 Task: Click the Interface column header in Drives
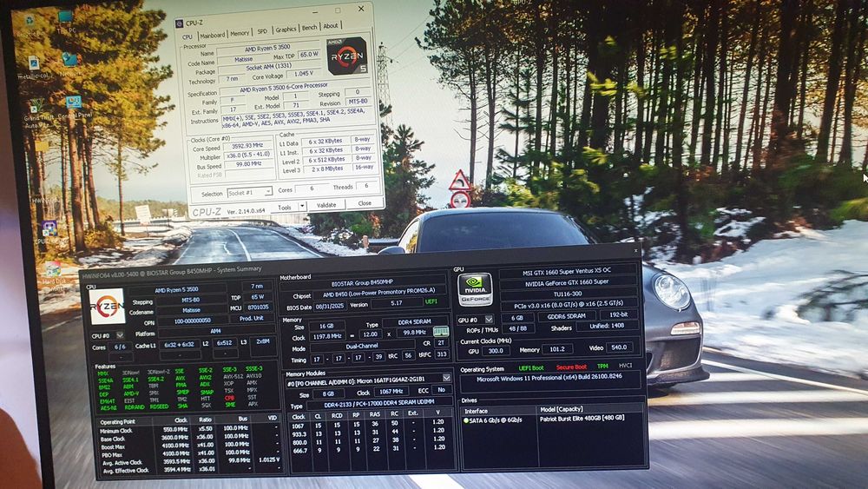pyautogui.click(x=499, y=411)
